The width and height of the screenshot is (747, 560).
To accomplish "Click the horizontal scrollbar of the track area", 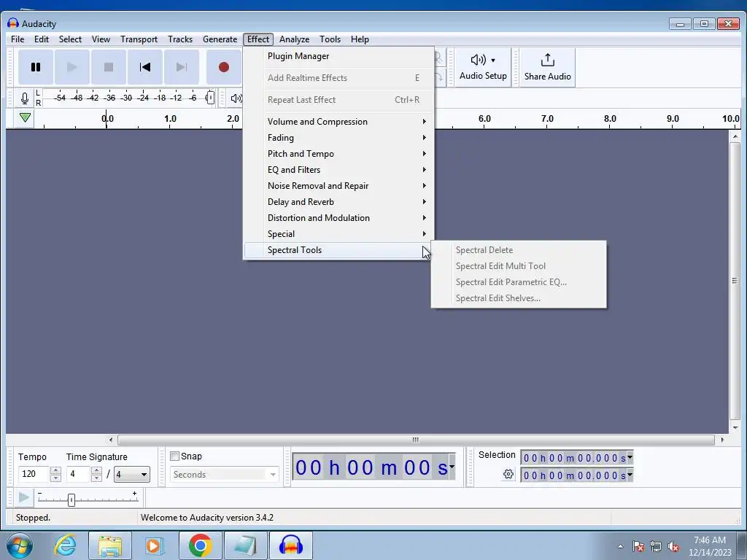I will 416,440.
